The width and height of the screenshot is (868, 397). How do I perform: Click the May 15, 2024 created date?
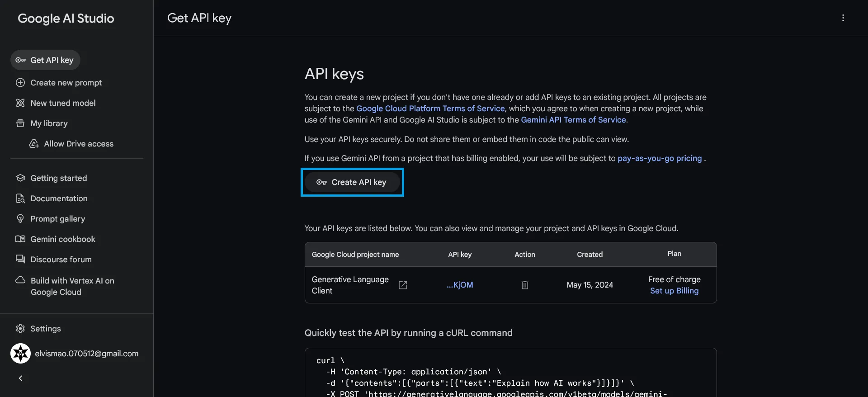(590, 285)
